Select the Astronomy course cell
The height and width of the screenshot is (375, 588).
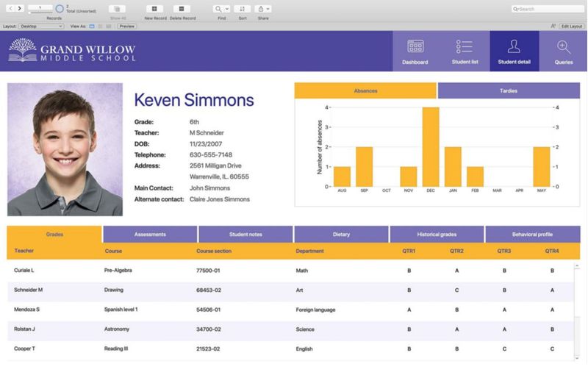tap(117, 329)
